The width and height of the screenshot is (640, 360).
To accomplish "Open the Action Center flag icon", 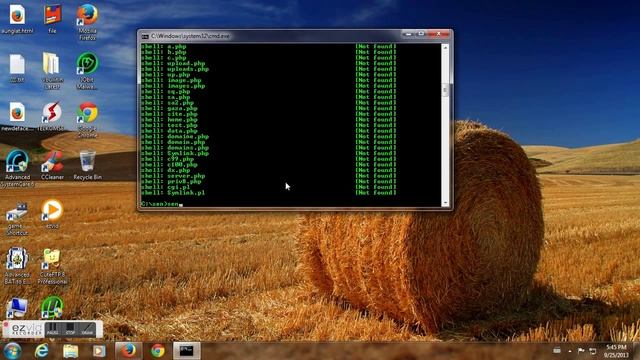I will tap(581, 351).
